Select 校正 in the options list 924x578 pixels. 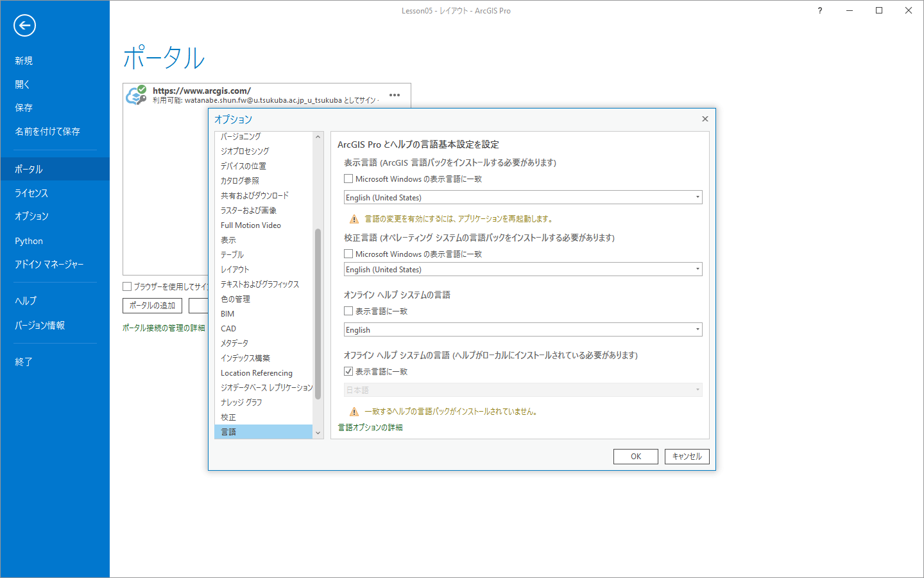click(x=264, y=417)
